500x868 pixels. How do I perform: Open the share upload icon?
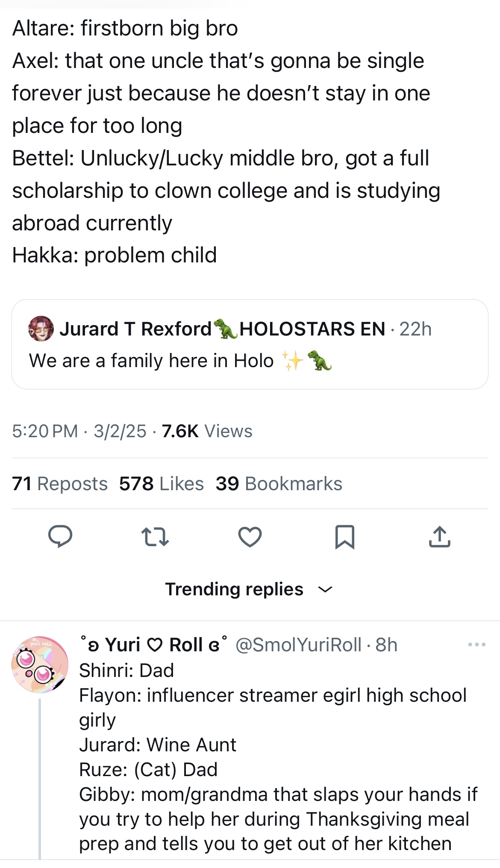coord(439,537)
